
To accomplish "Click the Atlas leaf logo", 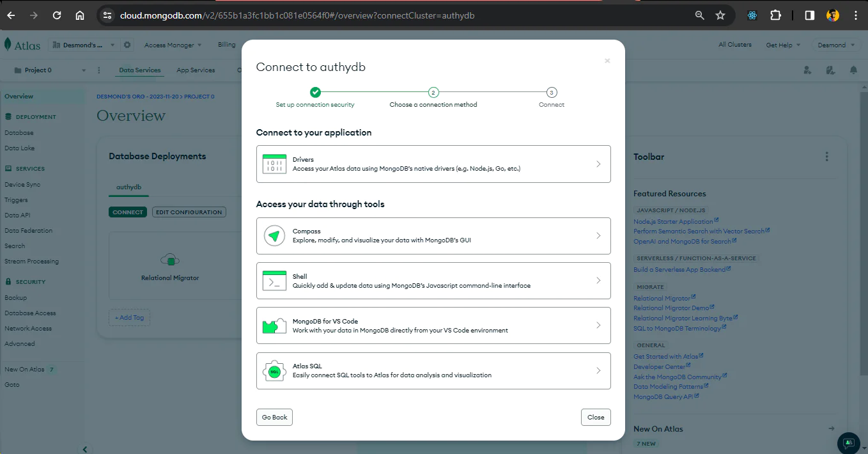I will tap(8, 45).
